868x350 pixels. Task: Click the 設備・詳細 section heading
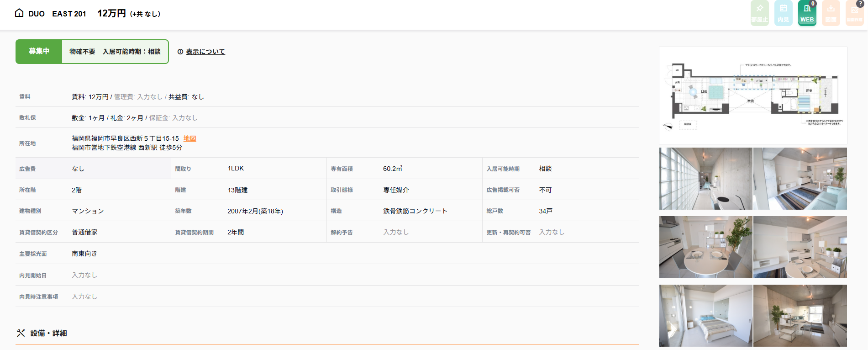click(48, 333)
